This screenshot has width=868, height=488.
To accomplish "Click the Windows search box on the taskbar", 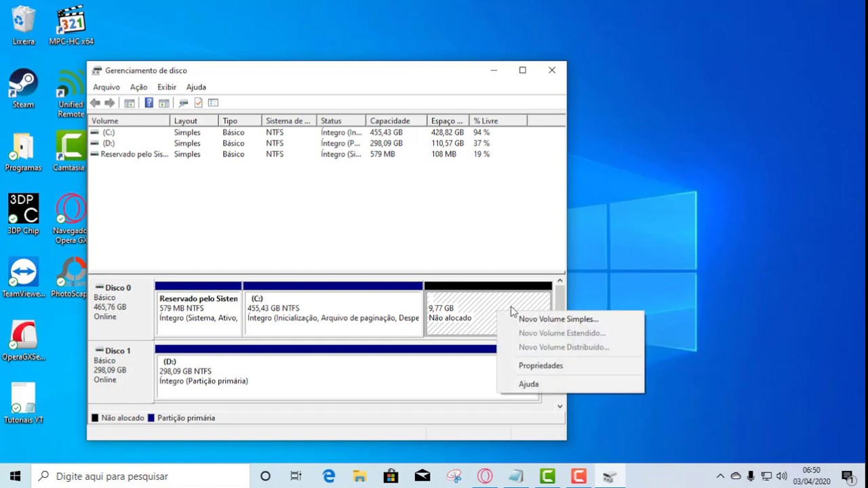I will click(x=140, y=476).
